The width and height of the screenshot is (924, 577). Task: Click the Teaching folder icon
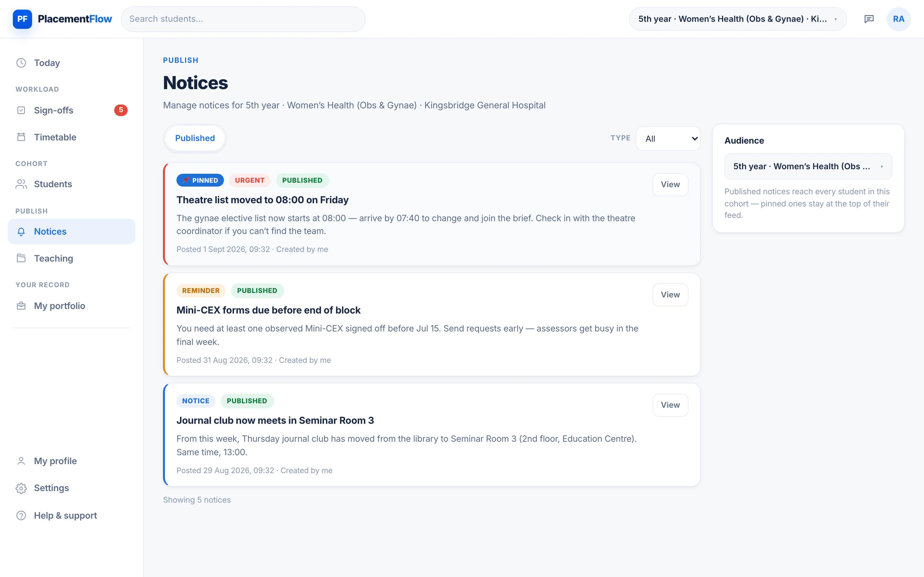21,258
